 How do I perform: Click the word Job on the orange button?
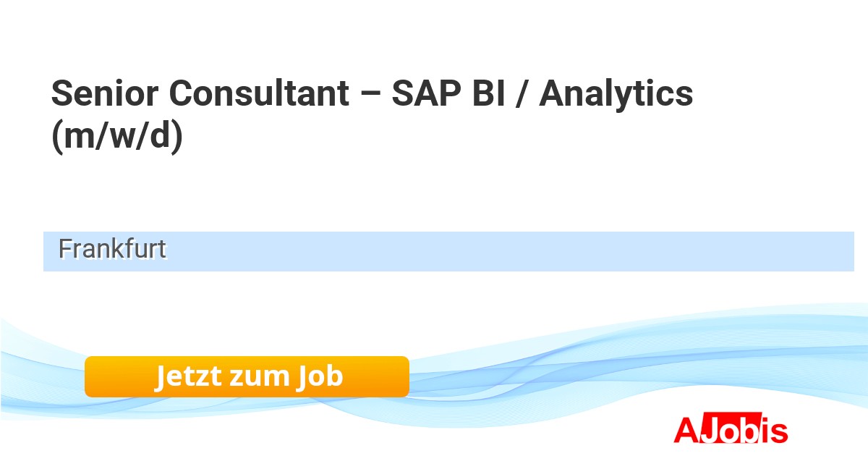tap(318, 376)
